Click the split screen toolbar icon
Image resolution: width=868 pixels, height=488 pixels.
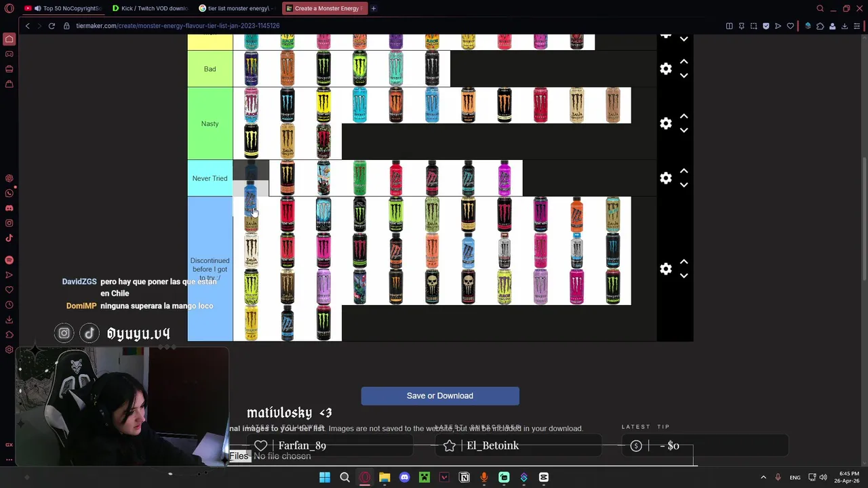729,26
